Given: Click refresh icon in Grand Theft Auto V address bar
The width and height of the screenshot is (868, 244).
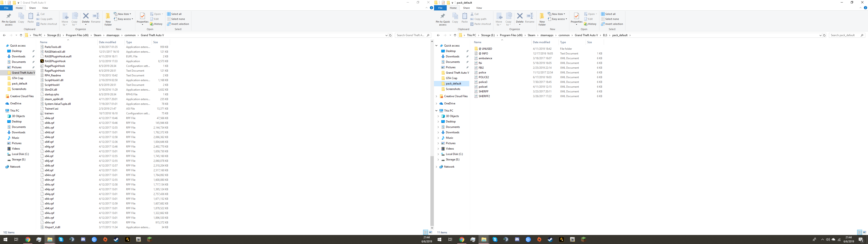Looking at the screenshot, I should [x=391, y=35].
